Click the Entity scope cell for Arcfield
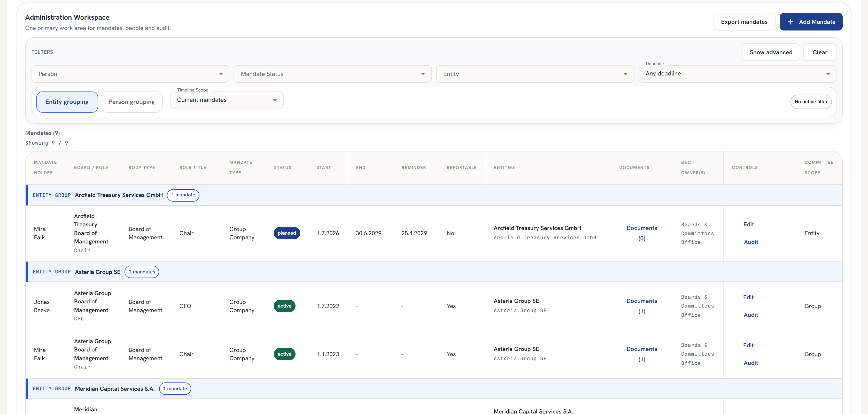The image size is (868, 414). (811, 233)
